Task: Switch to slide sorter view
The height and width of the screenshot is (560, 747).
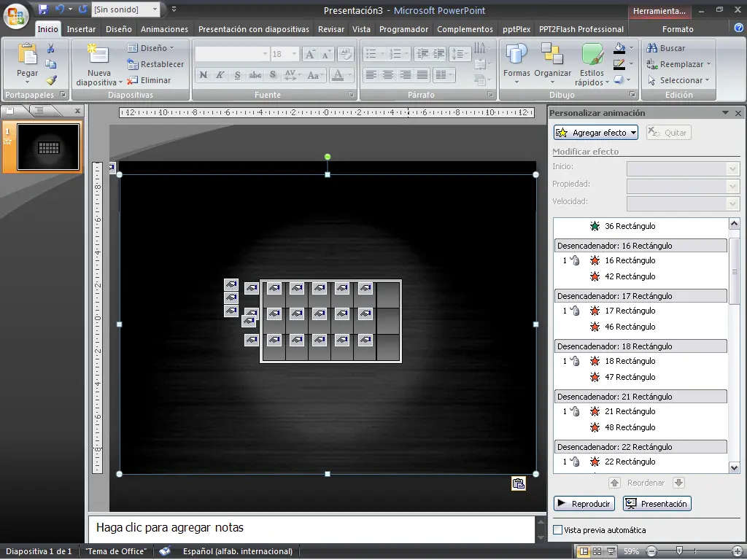Action: (597, 551)
